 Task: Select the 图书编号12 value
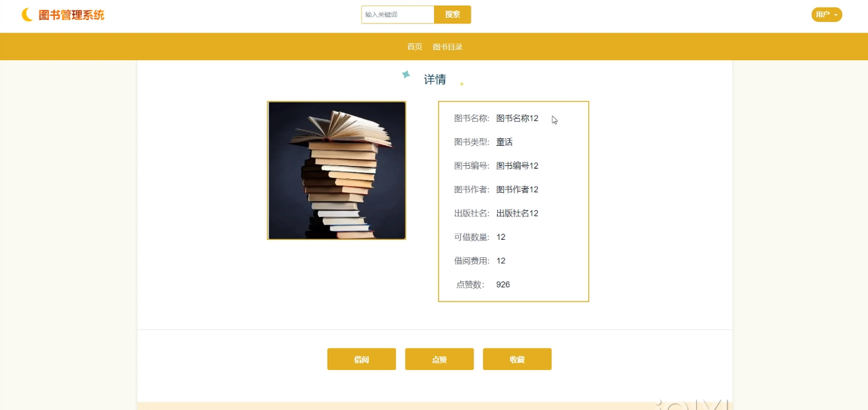(517, 166)
